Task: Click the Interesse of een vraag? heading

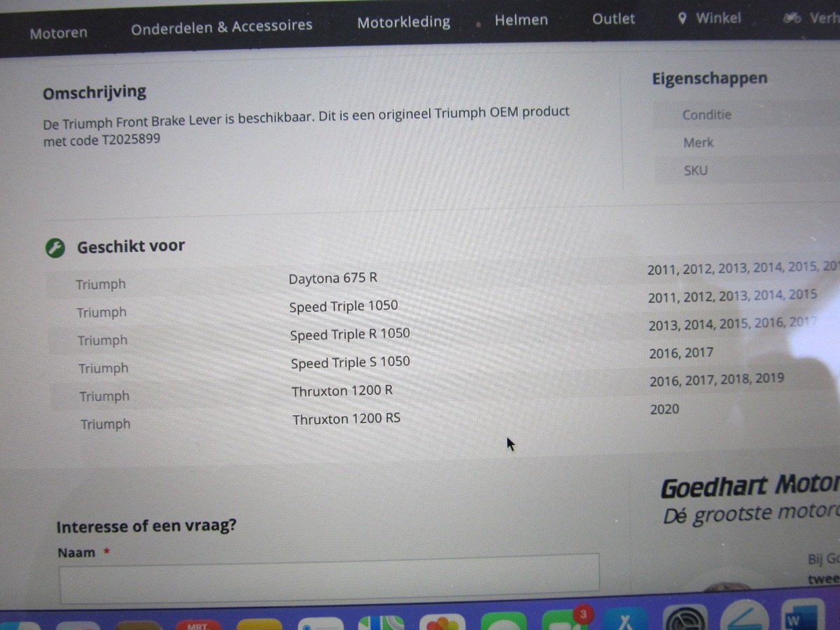Action: click(x=146, y=526)
